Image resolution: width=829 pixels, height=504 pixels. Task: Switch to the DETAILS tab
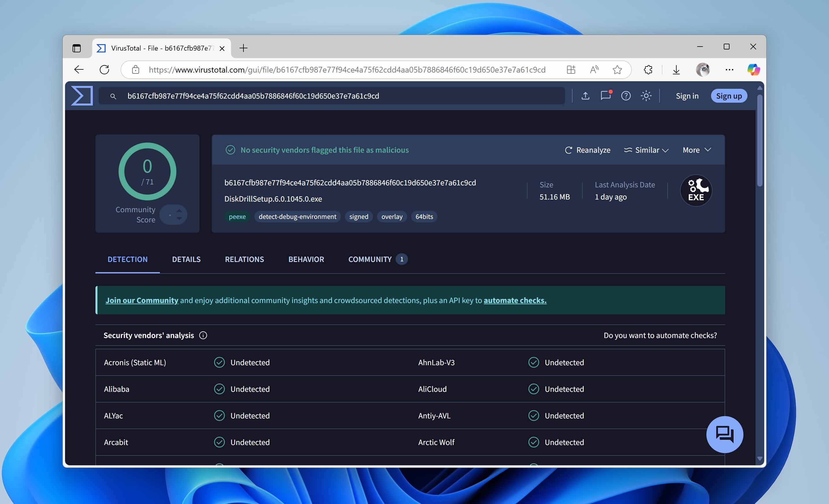[186, 259]
